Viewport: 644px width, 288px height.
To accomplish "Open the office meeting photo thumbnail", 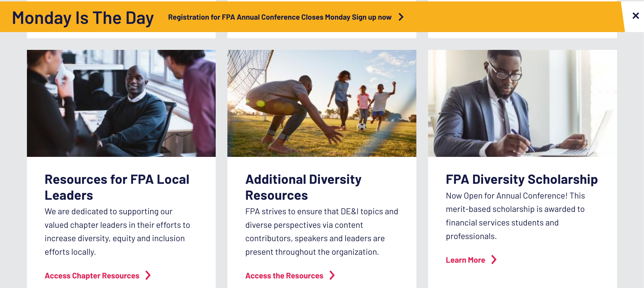I will click(x=121, y=103).
